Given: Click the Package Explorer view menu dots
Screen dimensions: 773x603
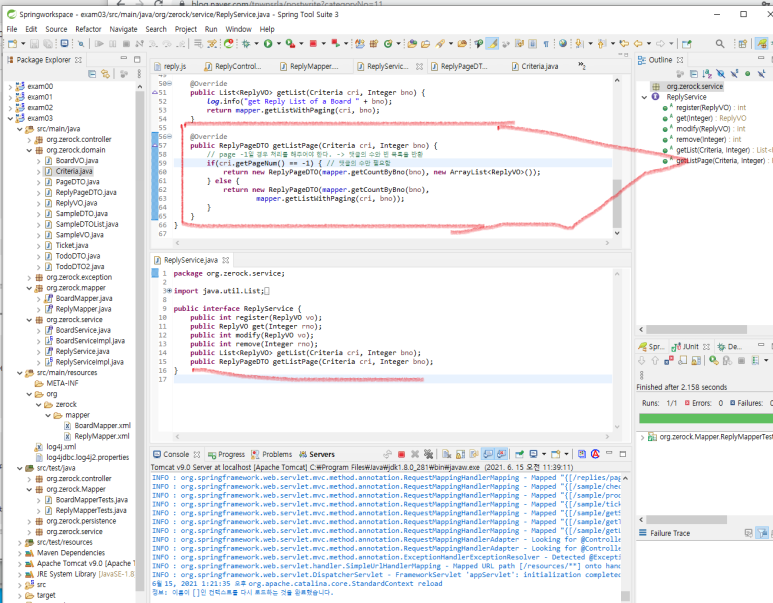Looking at the screenshot, I should tap(139, 74).
